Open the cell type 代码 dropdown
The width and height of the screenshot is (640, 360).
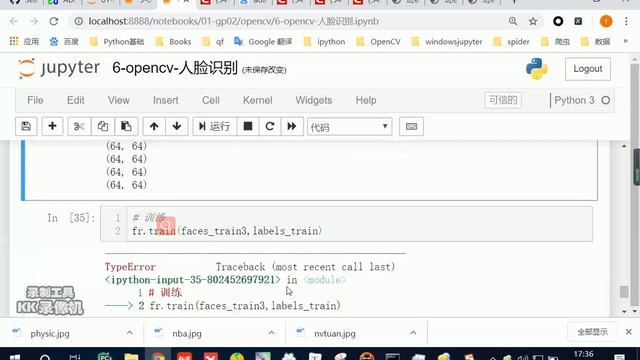tap(350, 127)
